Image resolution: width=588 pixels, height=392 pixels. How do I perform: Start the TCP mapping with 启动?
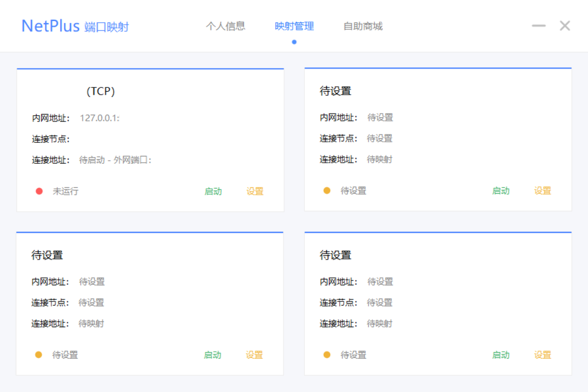[x=213, y=191]
